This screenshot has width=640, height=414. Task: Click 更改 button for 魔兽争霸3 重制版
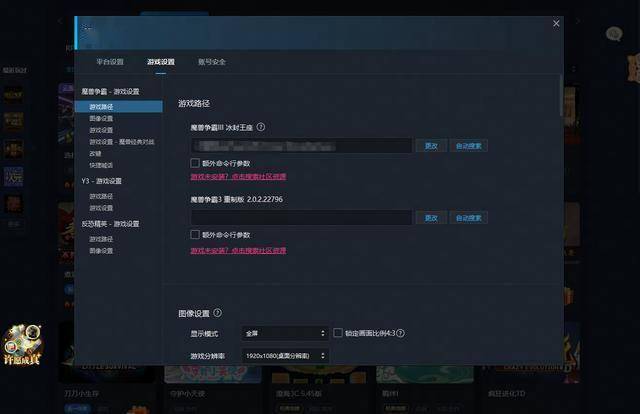(x=431, y=218)
